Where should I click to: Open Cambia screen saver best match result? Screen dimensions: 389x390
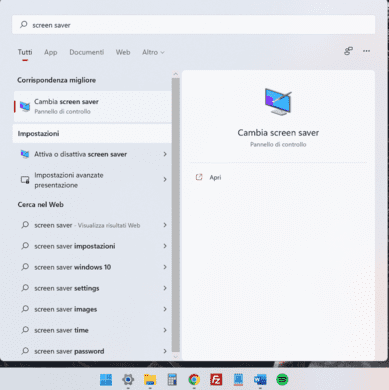(x=92, y=106)
